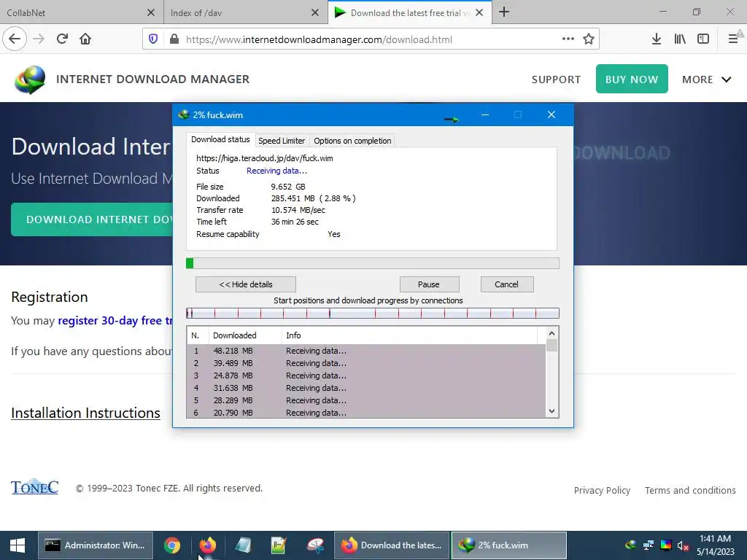Screen dimensions: 747x560
Task: Click the site padlock security icon
Action: pos(174,39)
